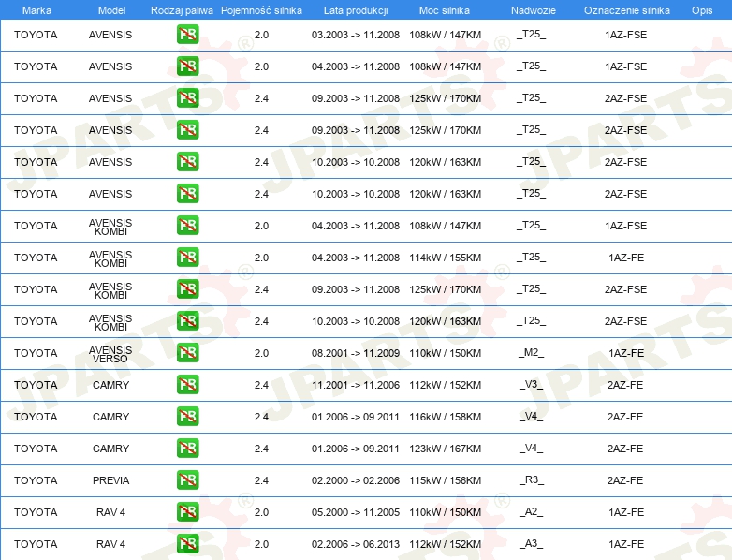
Task: Click fuel icon in AVENSIS KOMBI 108kW row
Action: [187, 225]
